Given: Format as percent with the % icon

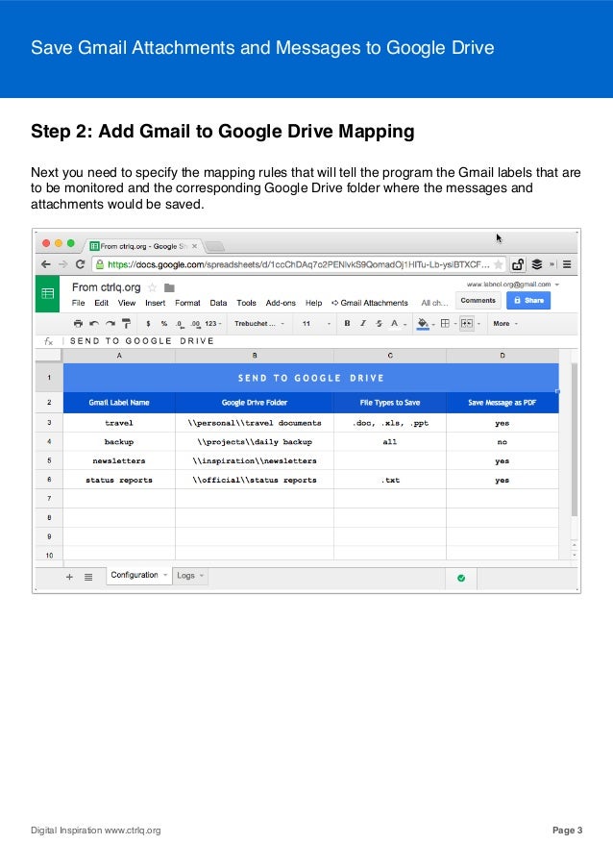Looking at the screenshot, I should coord(164,323).
